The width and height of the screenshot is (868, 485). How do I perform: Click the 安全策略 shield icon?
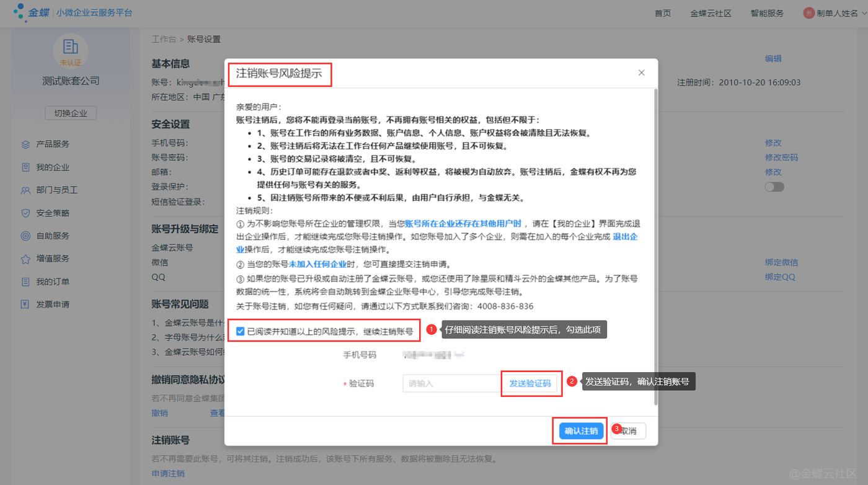[x=25, y=213]
